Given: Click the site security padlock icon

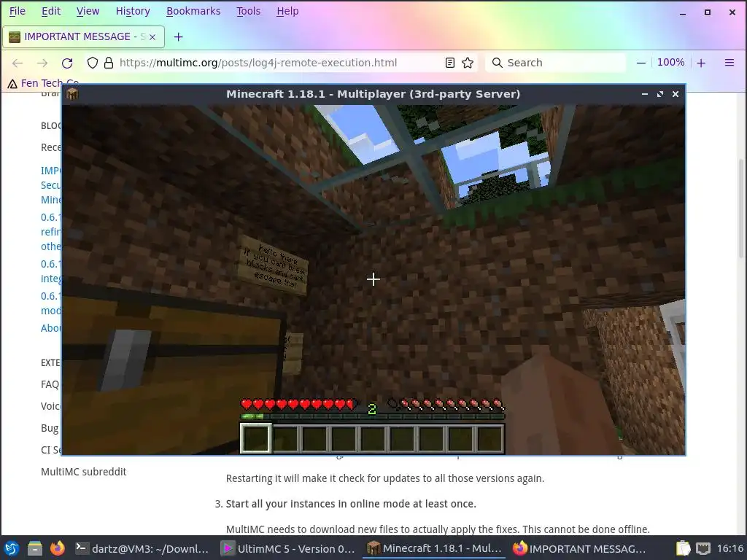Looking at the screenshot, I should tap(109, 63).
